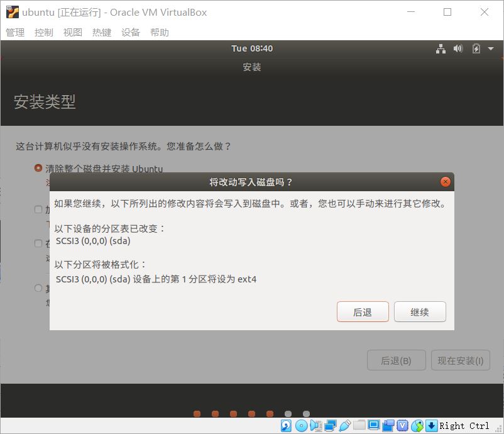Open the 控制 menu
Screen dimensions: 504x434
[44, 32]
